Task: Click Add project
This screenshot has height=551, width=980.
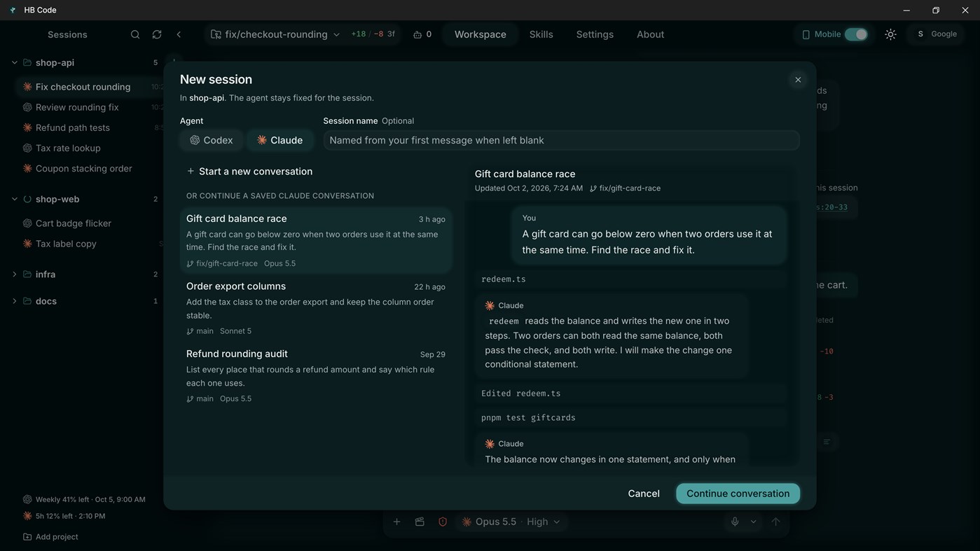Action: (50, 537)
